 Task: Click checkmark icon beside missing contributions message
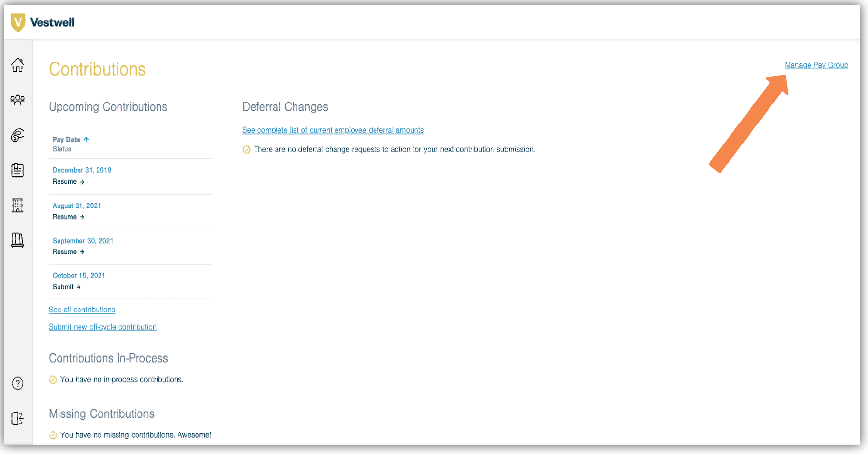pyautogui.click(x=53, y=435)
